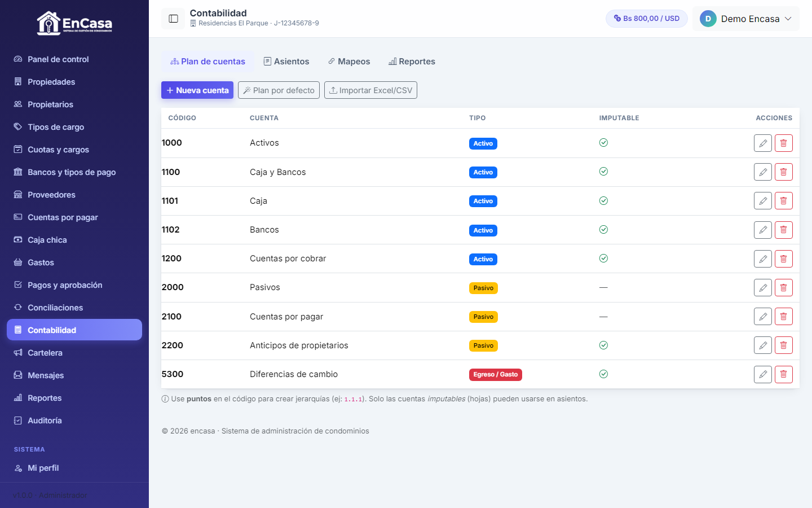The width and height of the screenshot is (812, 508).
Task: Edit the 2000 Pasivos account
Action: point(763,288)
